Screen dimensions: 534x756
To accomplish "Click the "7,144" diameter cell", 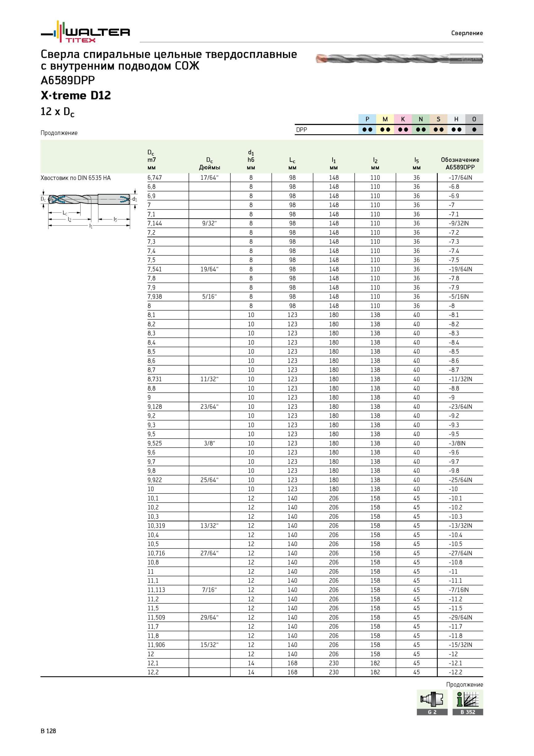I will tap(155, 223).
